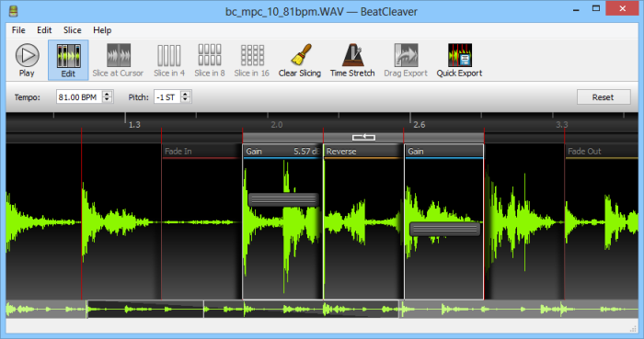Maximize the BeatCleaver window
This screenshot has width=644, height=339.
(596, 8)
